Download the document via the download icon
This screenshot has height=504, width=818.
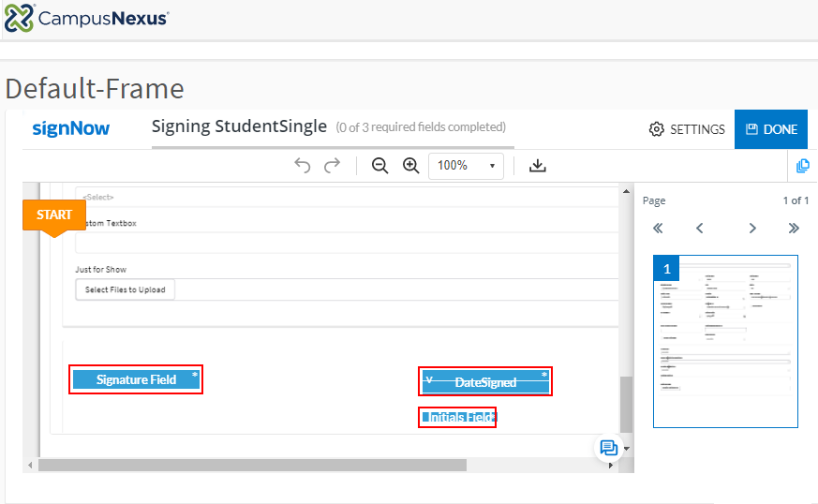[x=537, y=166]
